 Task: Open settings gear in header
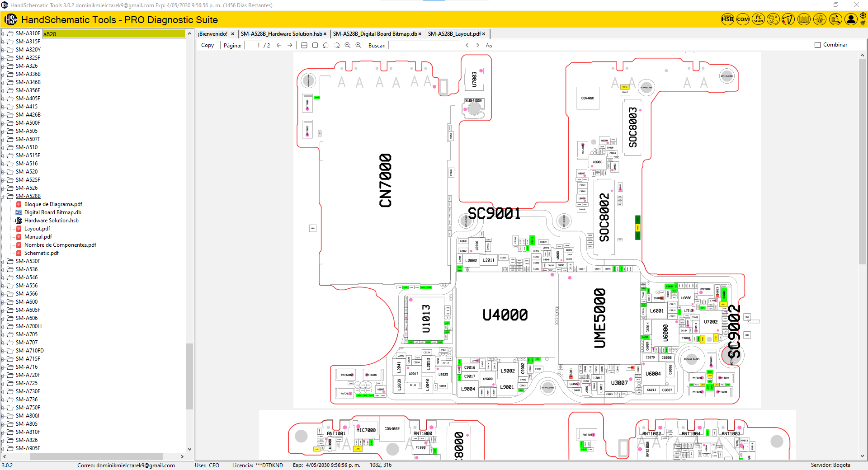click(x=863, y=16)
